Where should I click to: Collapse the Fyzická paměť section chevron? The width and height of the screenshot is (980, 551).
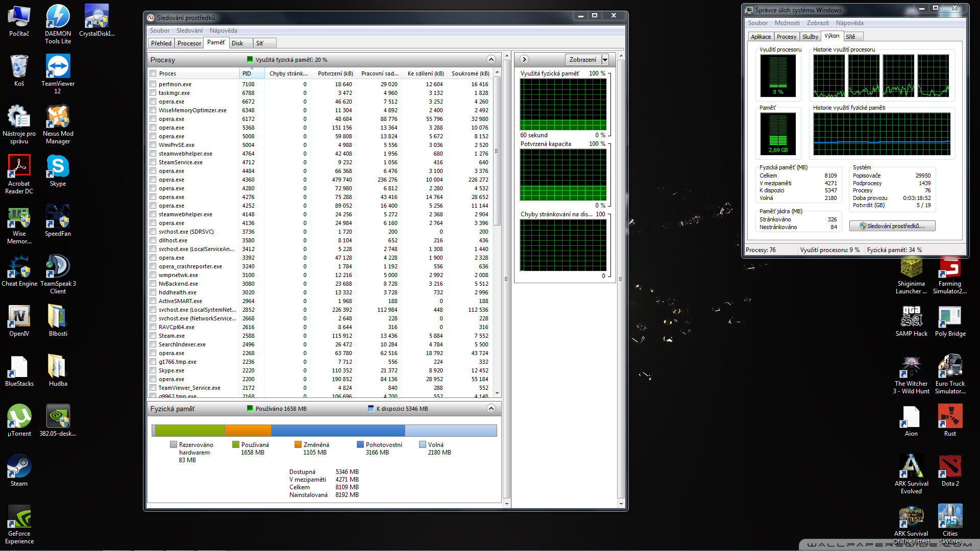(491, 408)
